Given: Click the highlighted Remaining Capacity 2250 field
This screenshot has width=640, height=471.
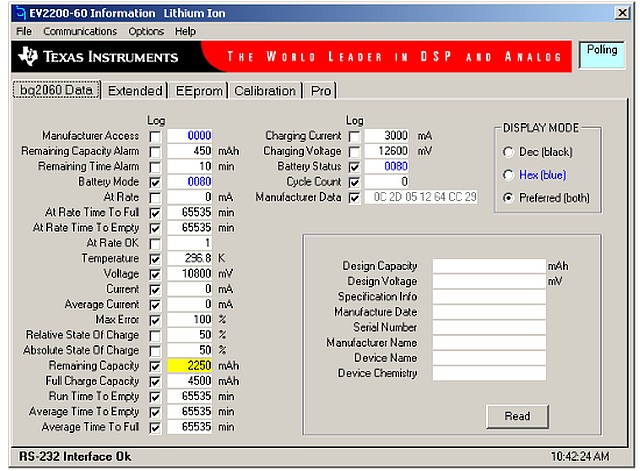Looking at the screenshot, I should [x=190, y=365].
